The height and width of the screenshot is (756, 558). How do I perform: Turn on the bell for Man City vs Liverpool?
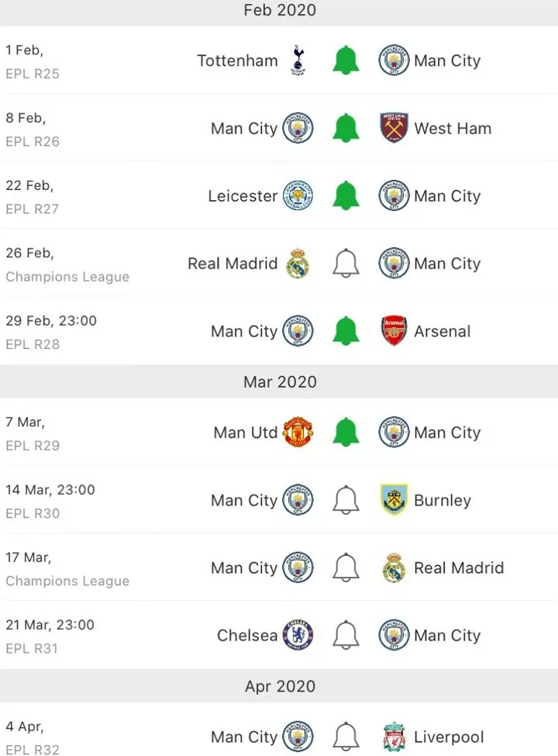tap(346, 737)
